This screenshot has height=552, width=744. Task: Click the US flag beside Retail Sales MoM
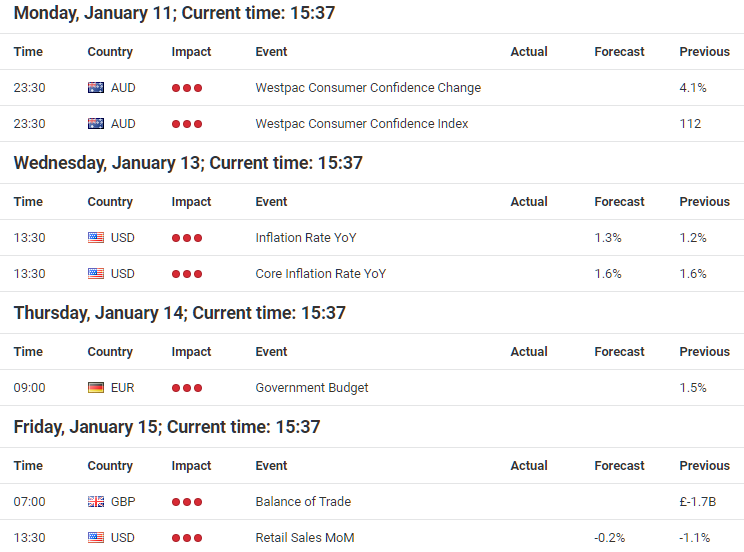(x=96, y=538)
